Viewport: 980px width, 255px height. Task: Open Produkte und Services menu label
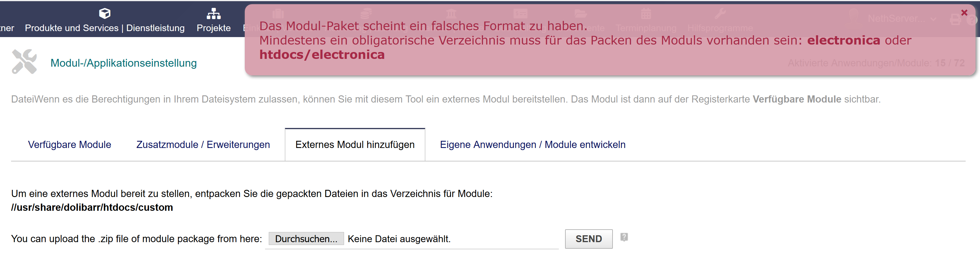click(104, 28)
